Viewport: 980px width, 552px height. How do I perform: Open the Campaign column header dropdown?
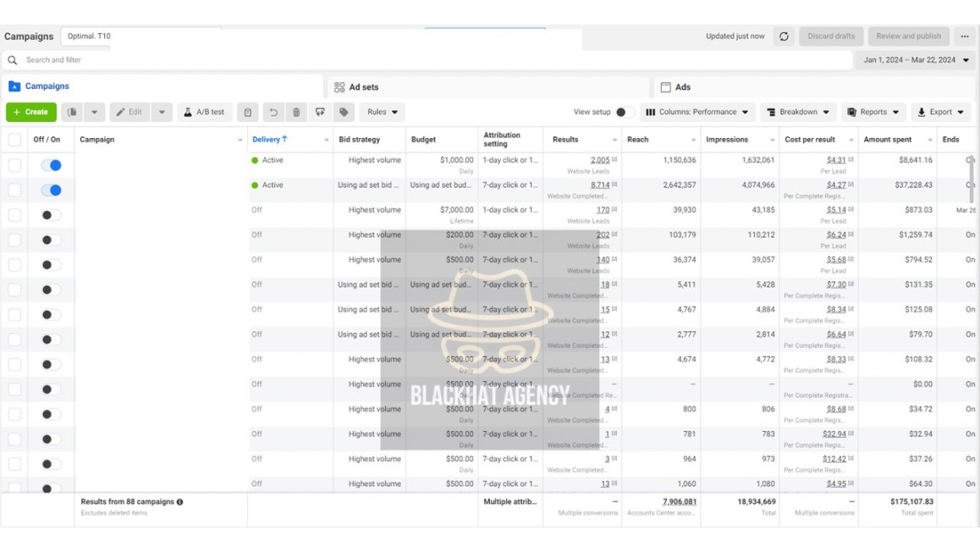point(240,140)
